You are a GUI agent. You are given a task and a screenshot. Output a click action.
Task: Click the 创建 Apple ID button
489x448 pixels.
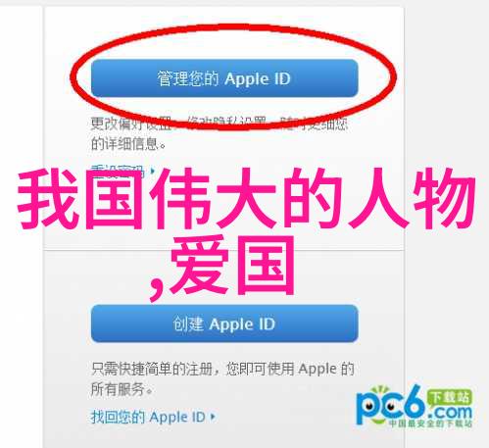[224, 324]
